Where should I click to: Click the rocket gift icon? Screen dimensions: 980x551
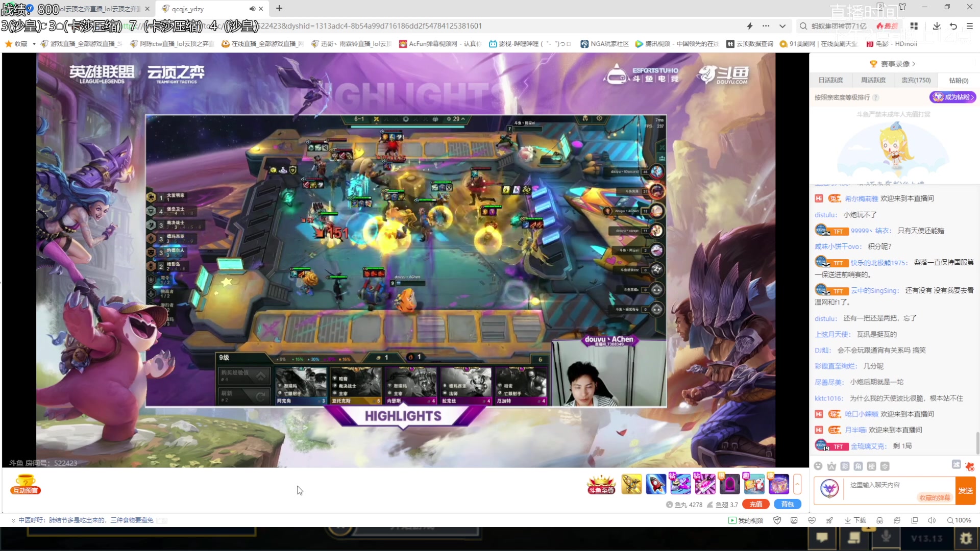coord(656,484)
